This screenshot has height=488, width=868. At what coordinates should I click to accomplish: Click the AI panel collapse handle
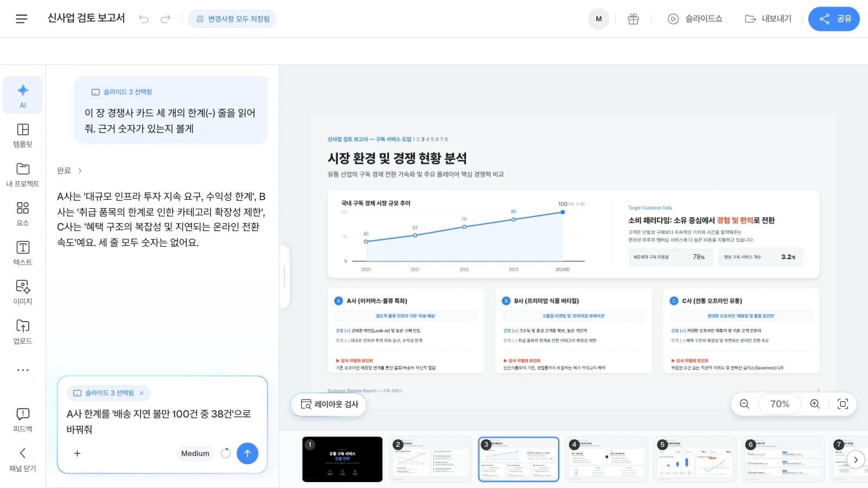coord(284,277)
